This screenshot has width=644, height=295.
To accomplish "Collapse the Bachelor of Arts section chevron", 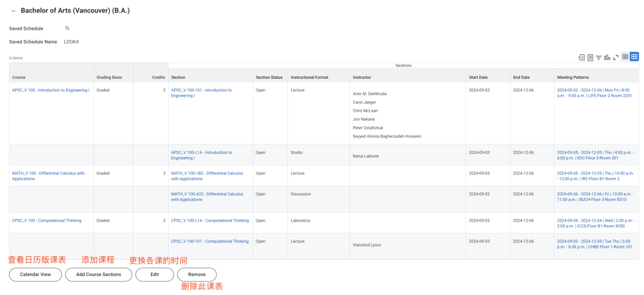I will [13, 11].
